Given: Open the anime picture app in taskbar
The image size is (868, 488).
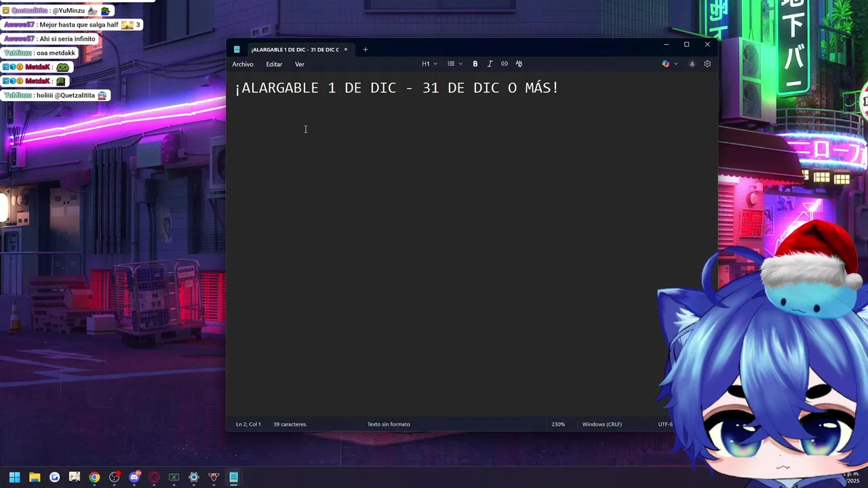Looking at the screenshot, I should (x=75, y=477).
